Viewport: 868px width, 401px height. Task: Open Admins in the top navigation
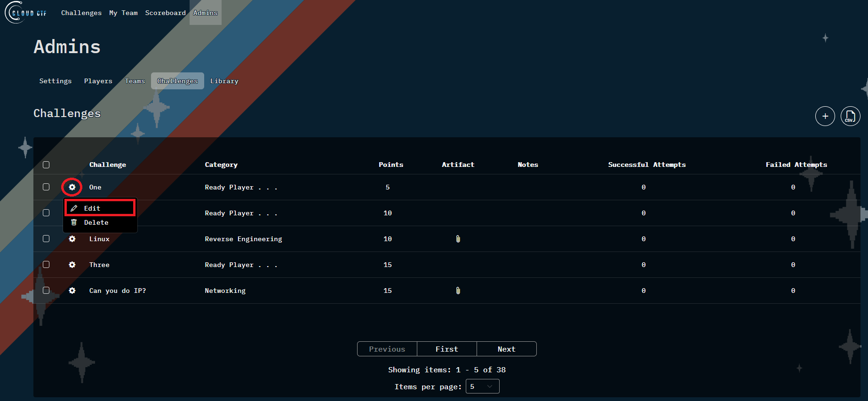point(206,13)
